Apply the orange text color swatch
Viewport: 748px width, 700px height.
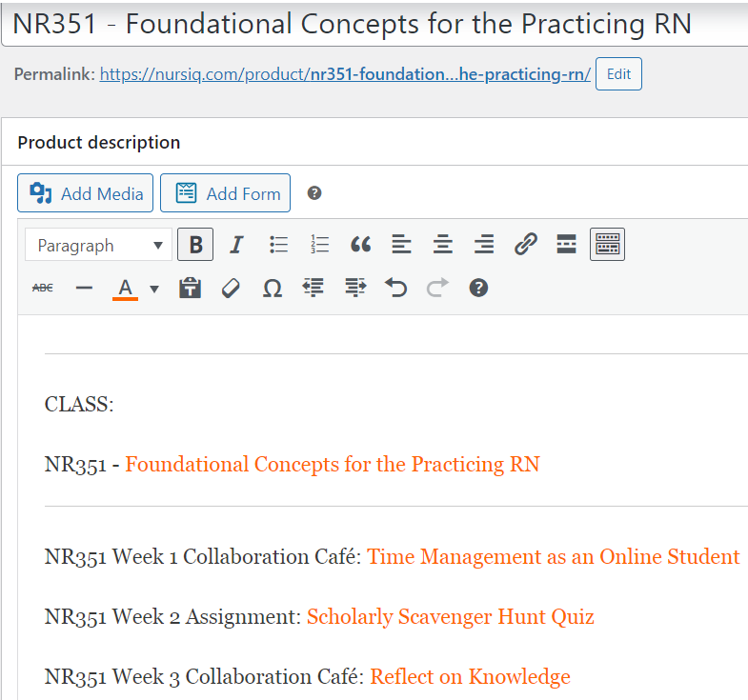(x=125, y=288)
